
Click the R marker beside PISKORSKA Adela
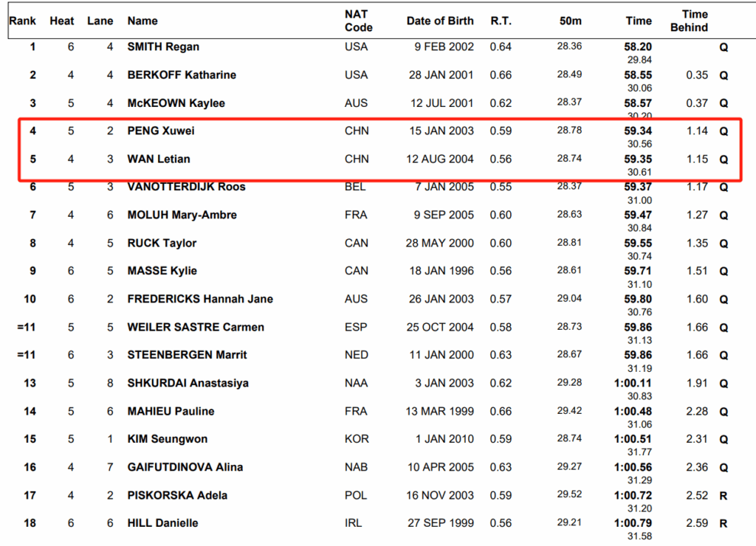tap(724, 495)
